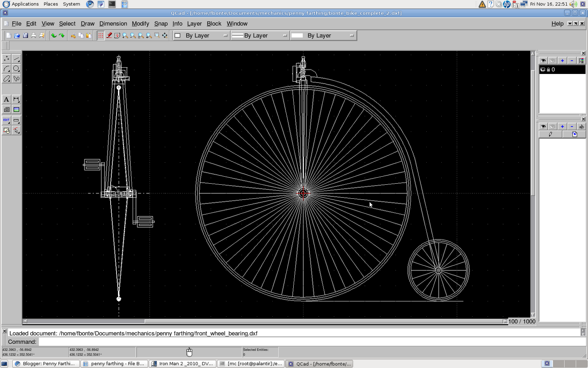This screenshot has height=368, width=588.
Task: Activate the Zoom In tool
Action: tap(125, 35)
